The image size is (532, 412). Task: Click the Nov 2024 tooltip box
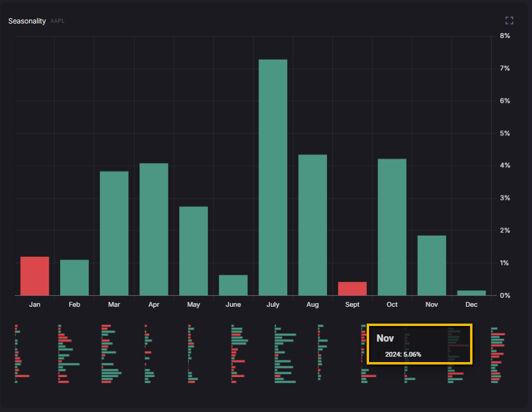[x=420, y=344]
